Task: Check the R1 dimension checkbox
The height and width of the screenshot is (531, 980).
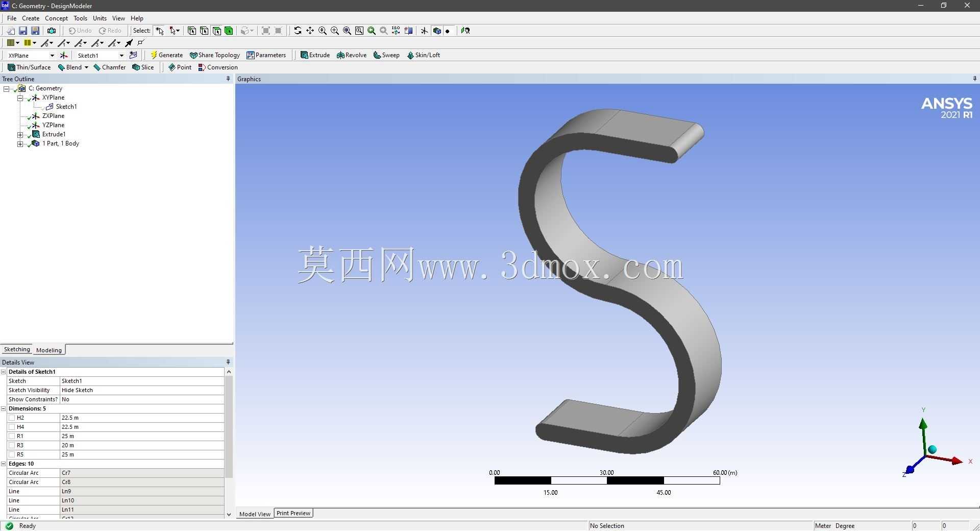Action: pos(12,436)
